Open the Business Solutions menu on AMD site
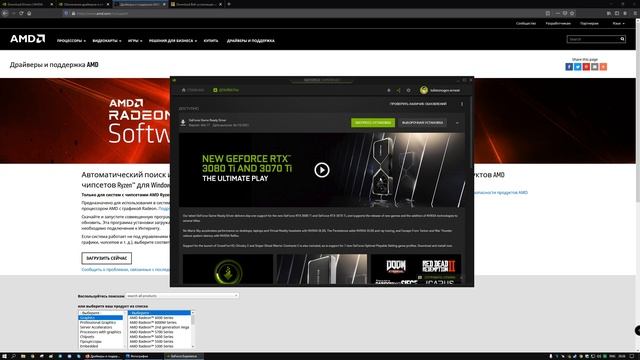The image size is (640, 360). click(x=173, y=41)
